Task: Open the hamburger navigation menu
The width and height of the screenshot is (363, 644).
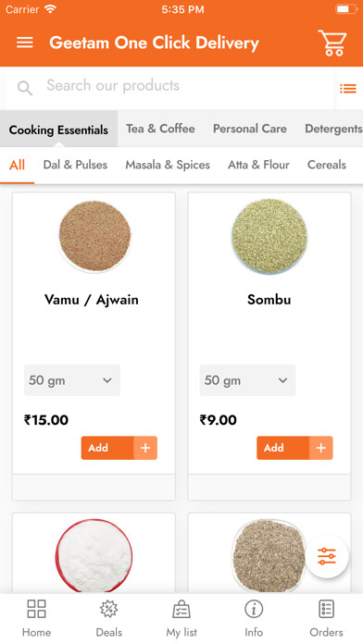Action: pyautogui.click(x=25, y=43)
